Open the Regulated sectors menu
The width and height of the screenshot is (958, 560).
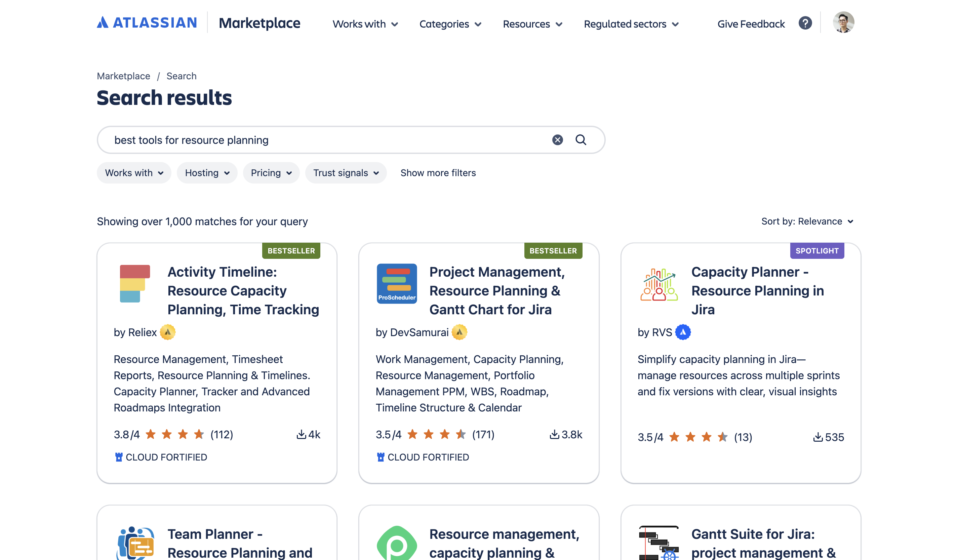(x=631, y=24)
